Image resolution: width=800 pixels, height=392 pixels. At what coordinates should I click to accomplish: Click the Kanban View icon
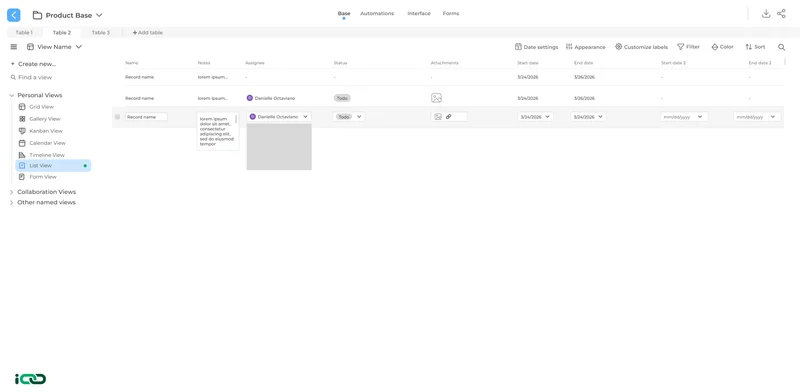click(x=22, y=131)
